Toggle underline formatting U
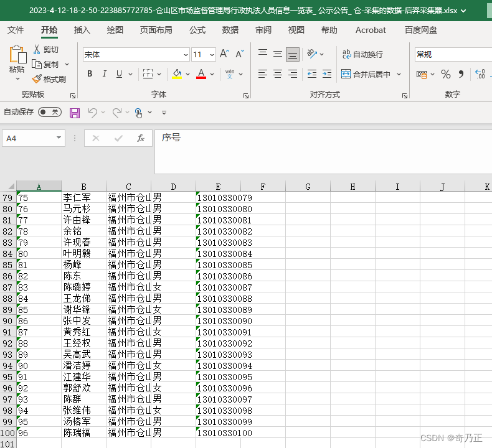The height and width of the screenshot is (448, 492). (119, 74)
